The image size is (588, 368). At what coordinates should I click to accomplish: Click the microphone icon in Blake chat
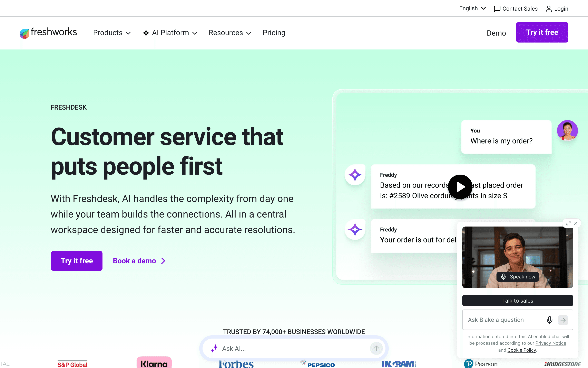point(550,320)
